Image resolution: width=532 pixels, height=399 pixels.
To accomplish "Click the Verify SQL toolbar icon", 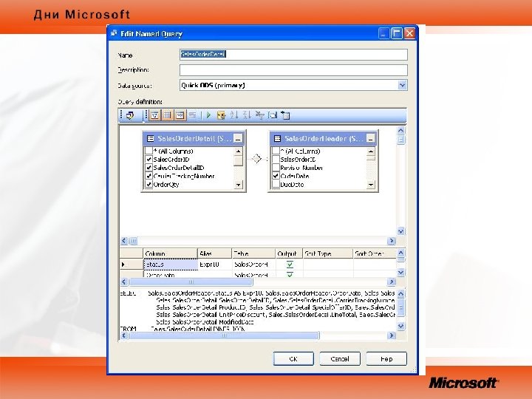I will (x=221, y=115).
